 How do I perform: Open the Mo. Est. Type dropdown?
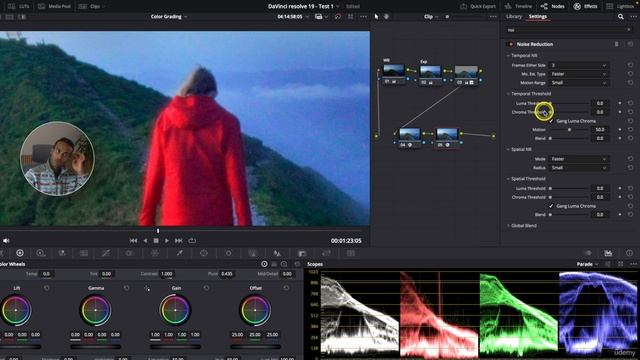click(579, 74)
